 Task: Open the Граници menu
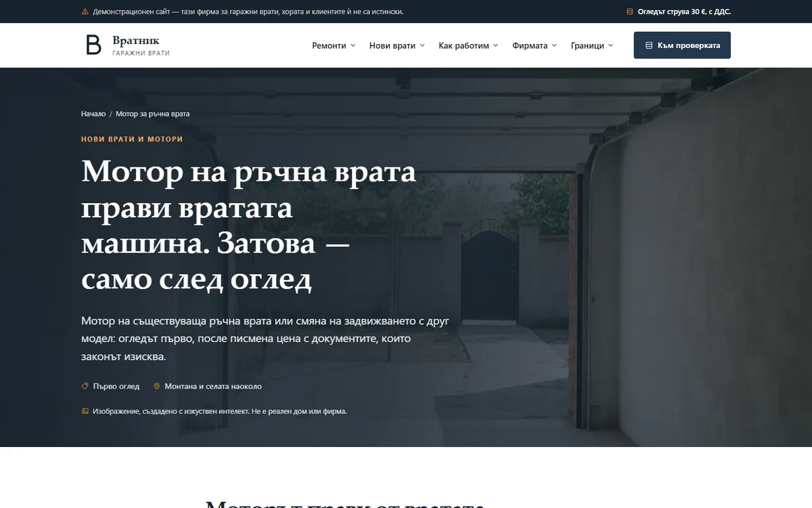tap(592, 45)
